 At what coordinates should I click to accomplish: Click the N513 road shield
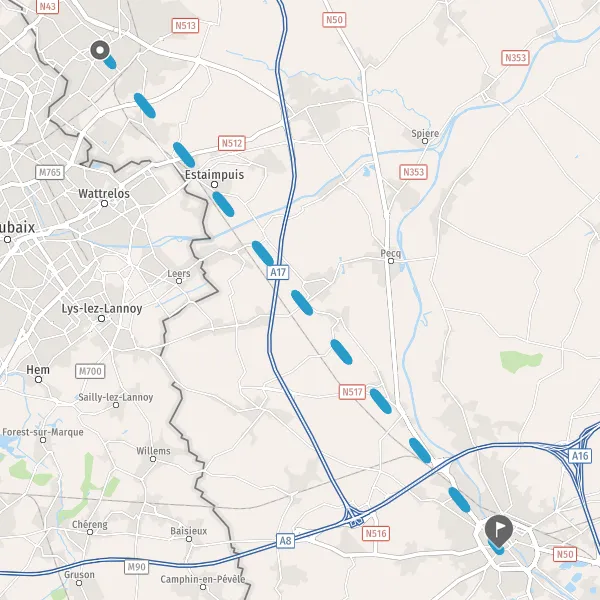point(185,26)
